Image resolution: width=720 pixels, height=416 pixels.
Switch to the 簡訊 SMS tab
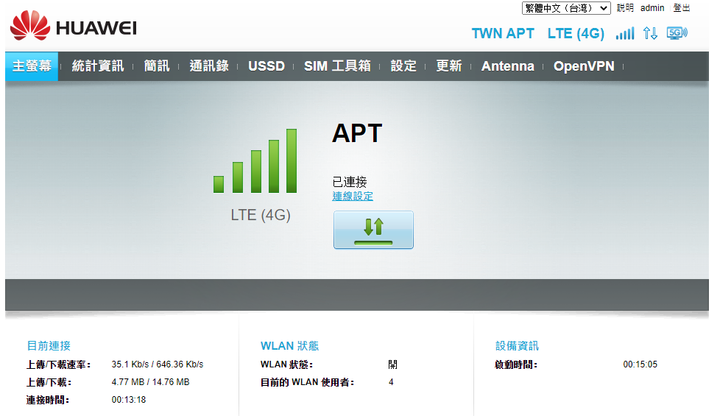click(x=157, y=66)
